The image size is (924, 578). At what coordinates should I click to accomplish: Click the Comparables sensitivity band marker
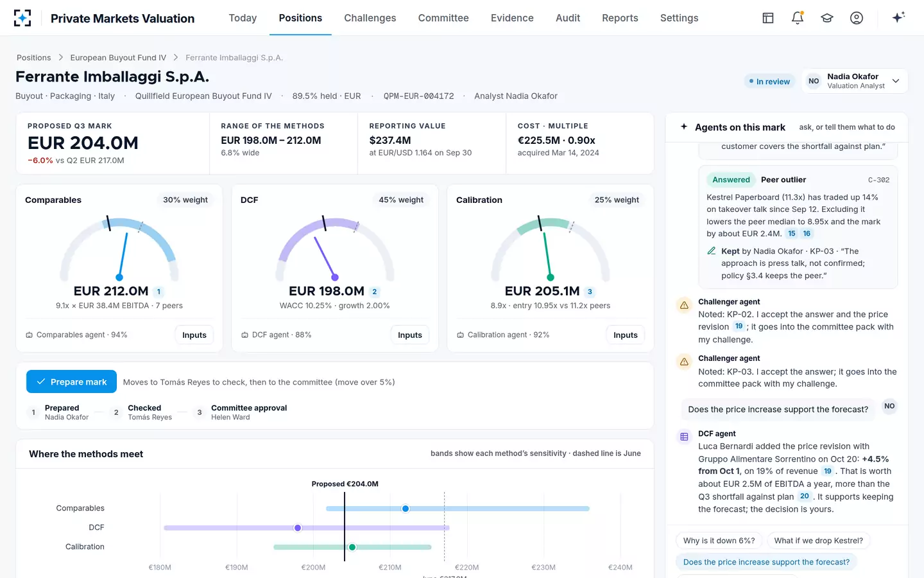(x=406, y=509)
